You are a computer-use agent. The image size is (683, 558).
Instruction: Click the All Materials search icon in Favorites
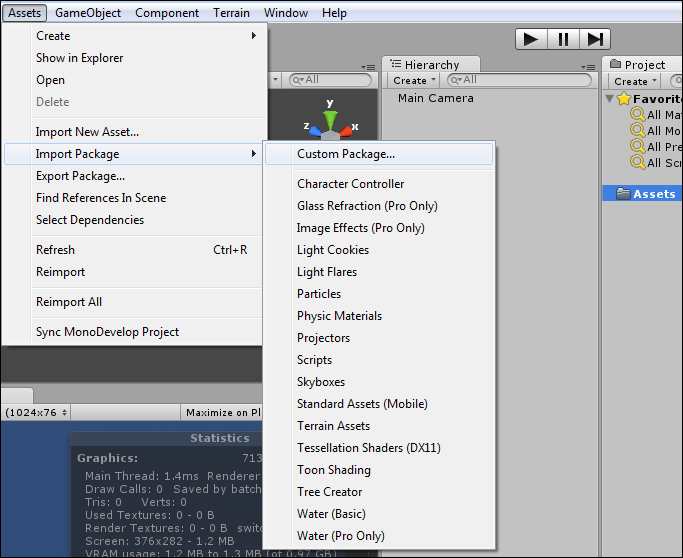click(637, 115)
